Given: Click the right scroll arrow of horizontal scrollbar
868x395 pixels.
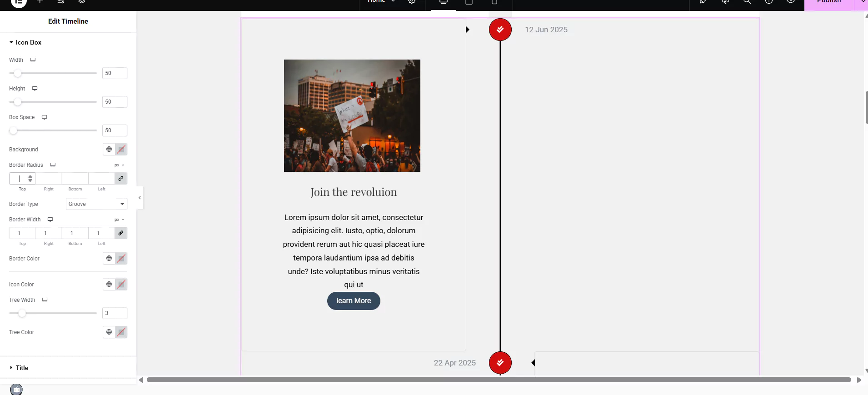Looking at the screenshot, I should pos(859,380).
